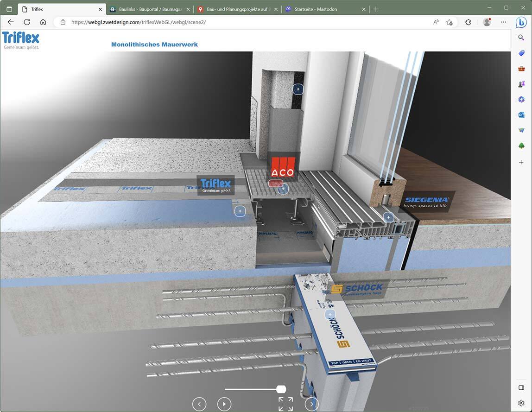Click the red ACO logo label

[283, 167]
